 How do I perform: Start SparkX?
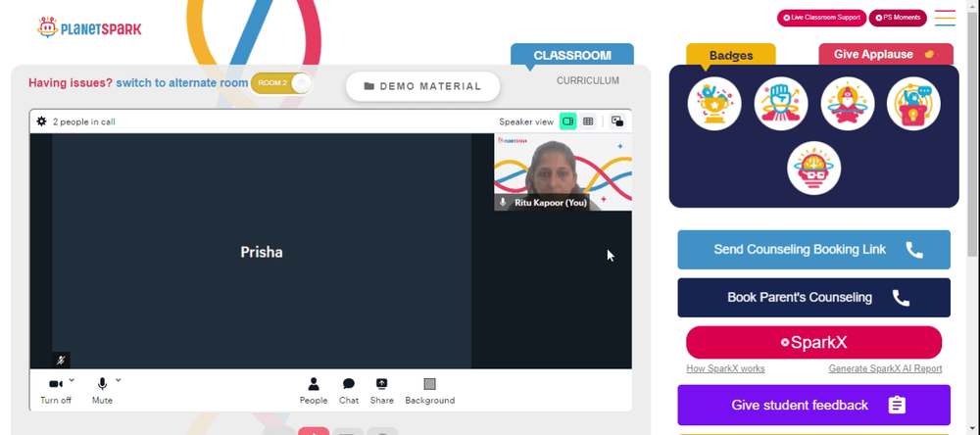[813, 343]
